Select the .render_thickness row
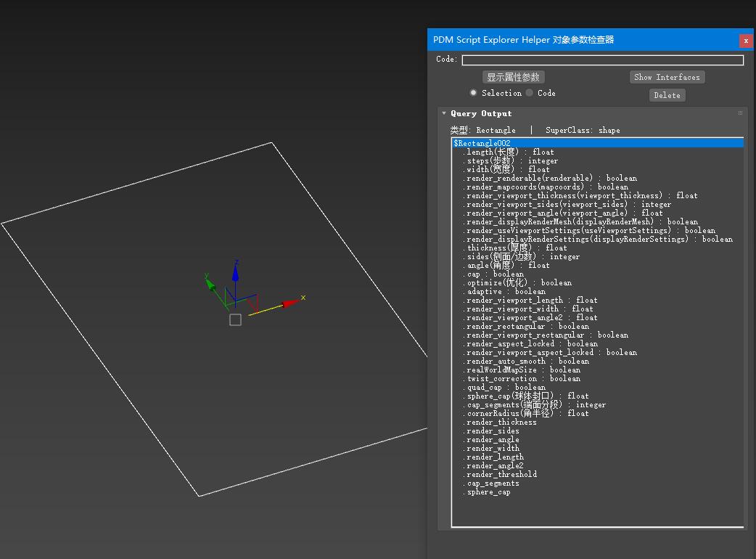 click(x=597, y=422)
